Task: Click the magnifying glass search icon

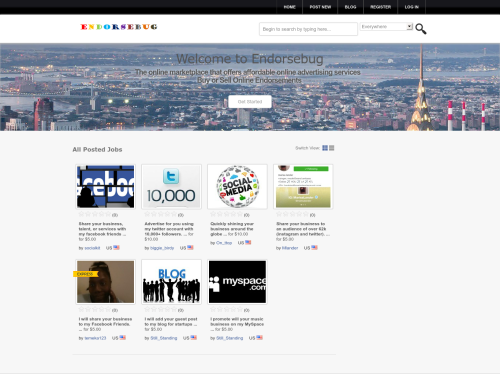Action: click(421, 29)
